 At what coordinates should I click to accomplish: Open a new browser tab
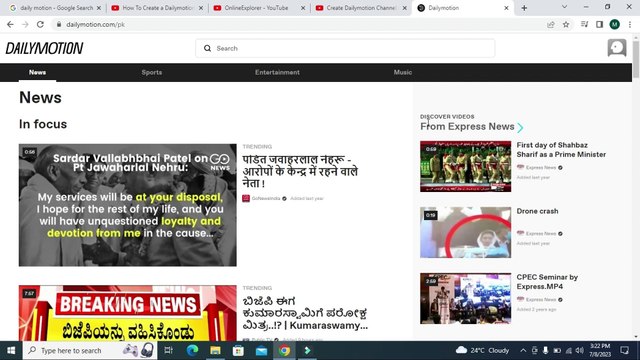point(524,8)
